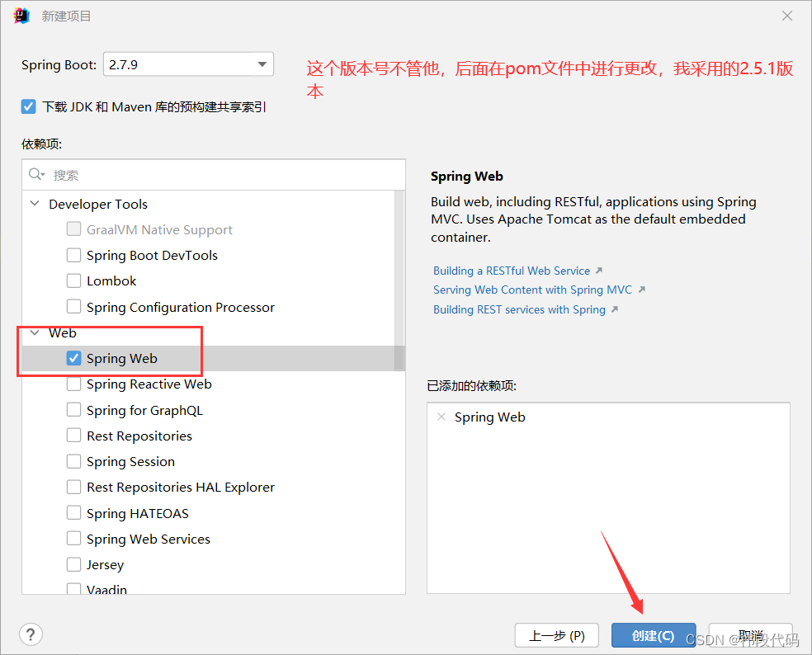The height and width of the screenshot is (655, 812).
Task: Remove Spring Web from added dependencies
Action: pyautogui.click(x=441, y=417)
